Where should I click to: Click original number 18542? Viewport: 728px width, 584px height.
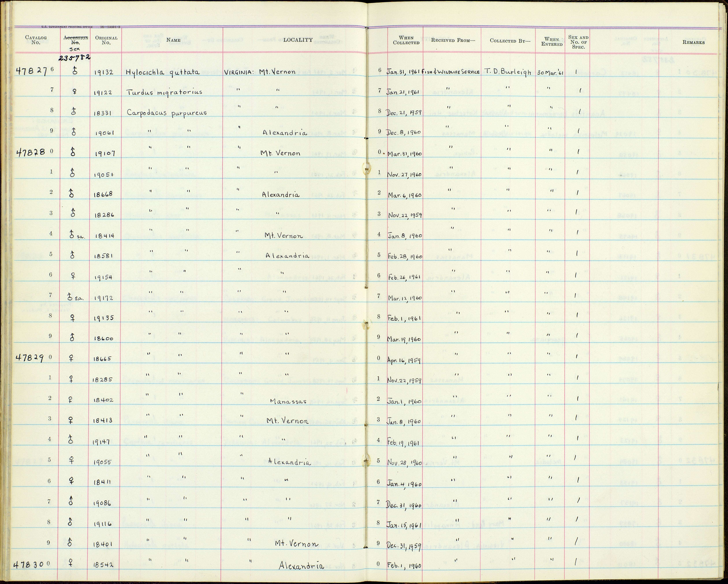103,565
